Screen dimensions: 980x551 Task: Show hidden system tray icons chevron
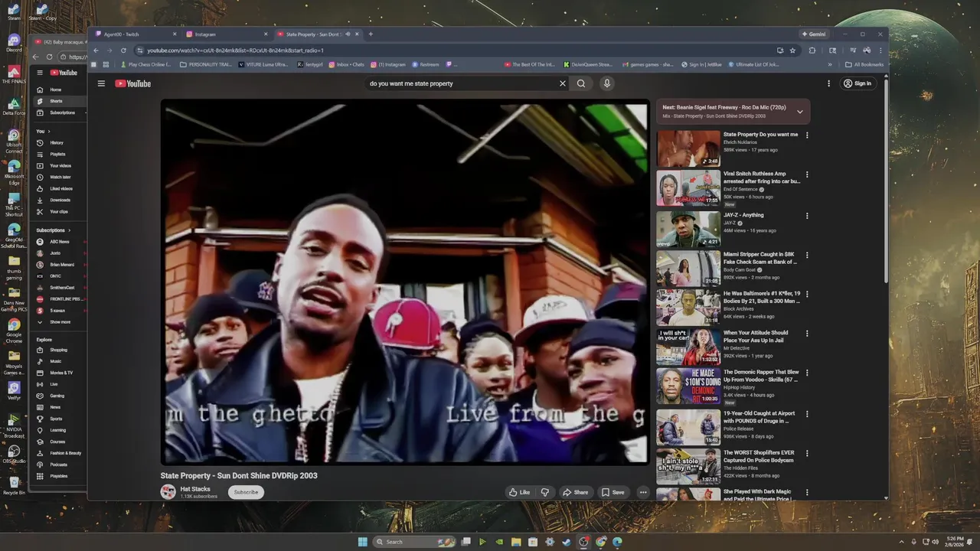coord(902,542)
